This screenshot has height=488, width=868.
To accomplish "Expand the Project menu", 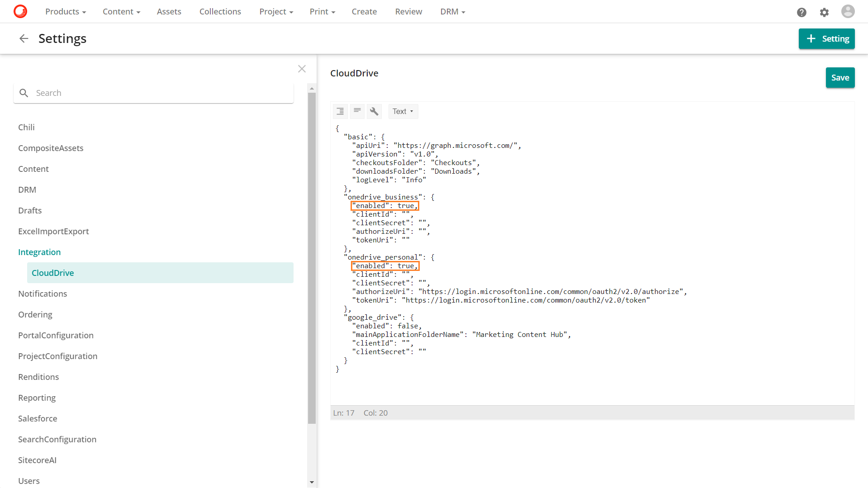I will [x=276, y=11].
